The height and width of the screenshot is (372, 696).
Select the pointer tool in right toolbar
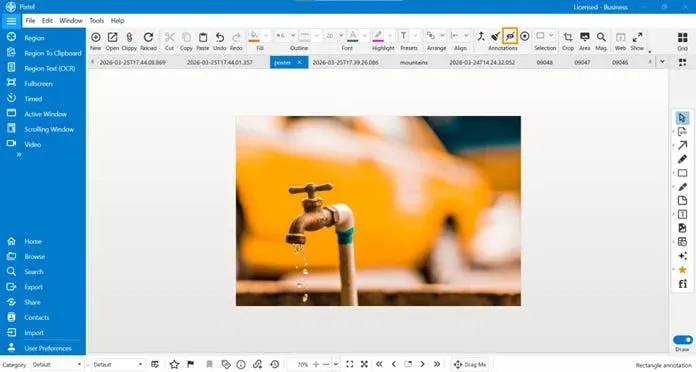tap(682, 118)
